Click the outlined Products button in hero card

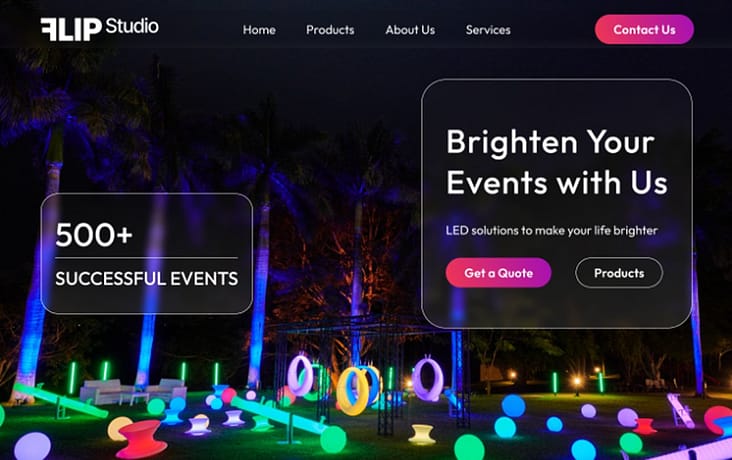(619, 273)
